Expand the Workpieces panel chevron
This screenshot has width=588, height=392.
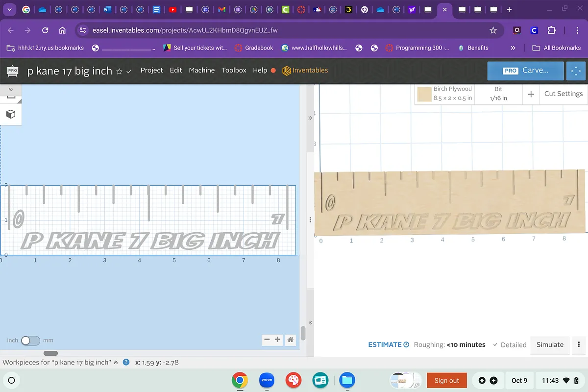point(116,363)
